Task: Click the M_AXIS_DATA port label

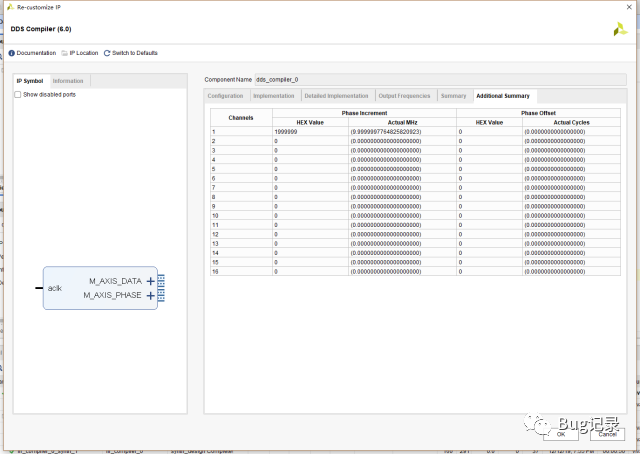Action: [116, 281]
